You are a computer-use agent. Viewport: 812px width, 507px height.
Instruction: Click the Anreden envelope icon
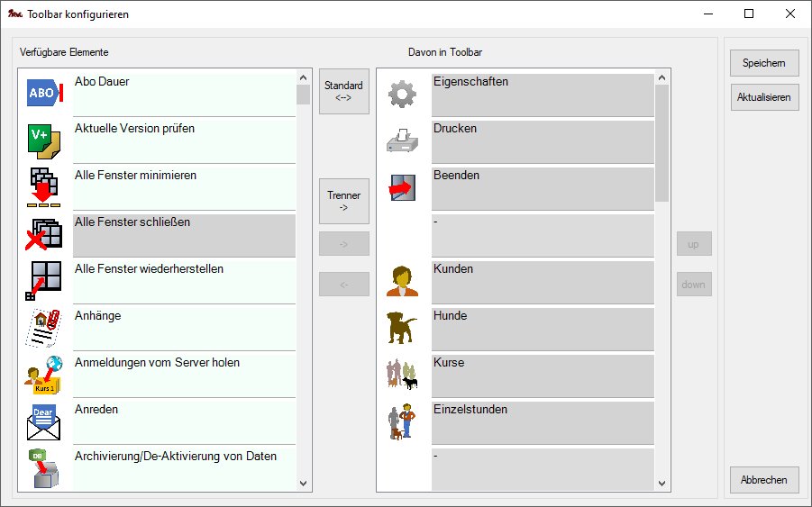[x=43, y=421]
